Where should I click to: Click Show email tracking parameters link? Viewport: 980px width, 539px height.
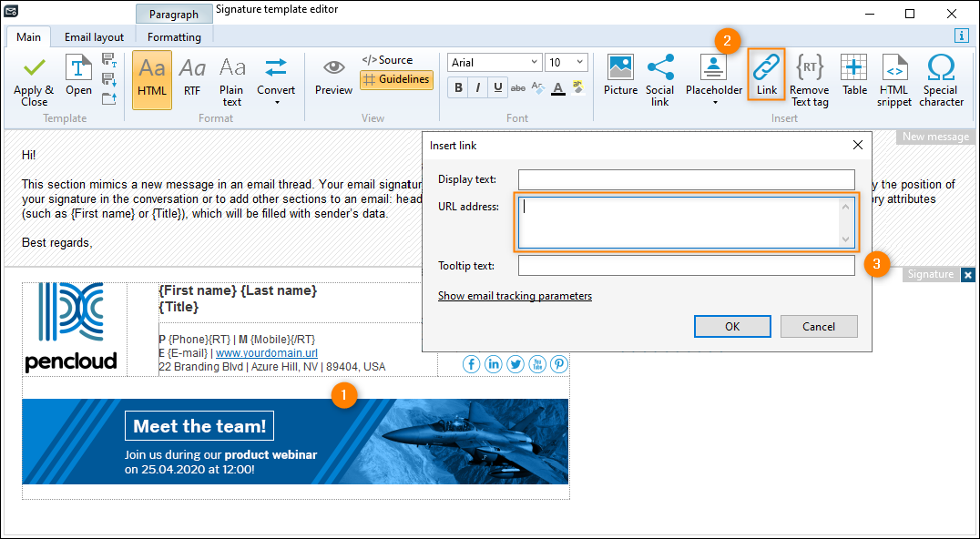click(x=515, y=295)
